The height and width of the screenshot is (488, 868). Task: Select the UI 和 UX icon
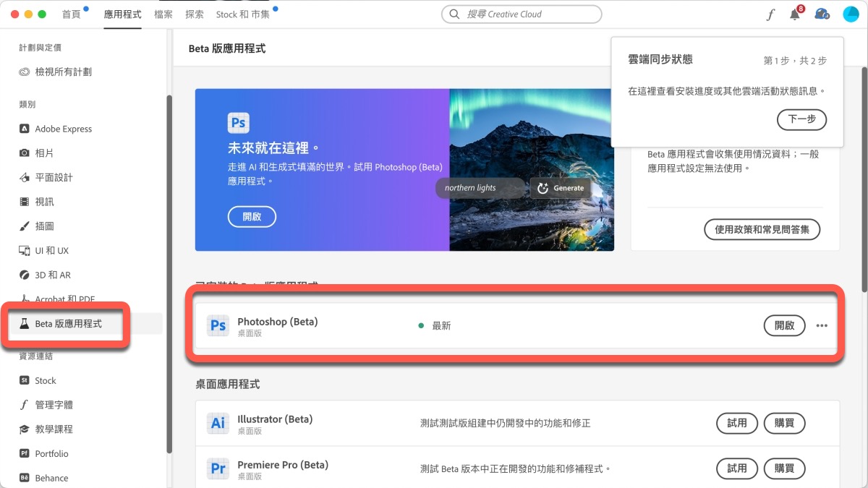tap(24, 251)
